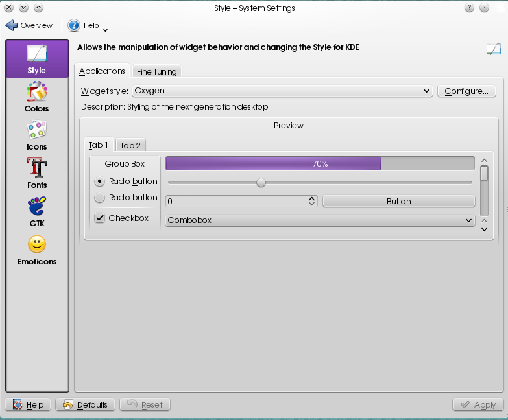This screenshot has height=420, width=508.
Task: Open the preview Combobox
Action: 320,220
